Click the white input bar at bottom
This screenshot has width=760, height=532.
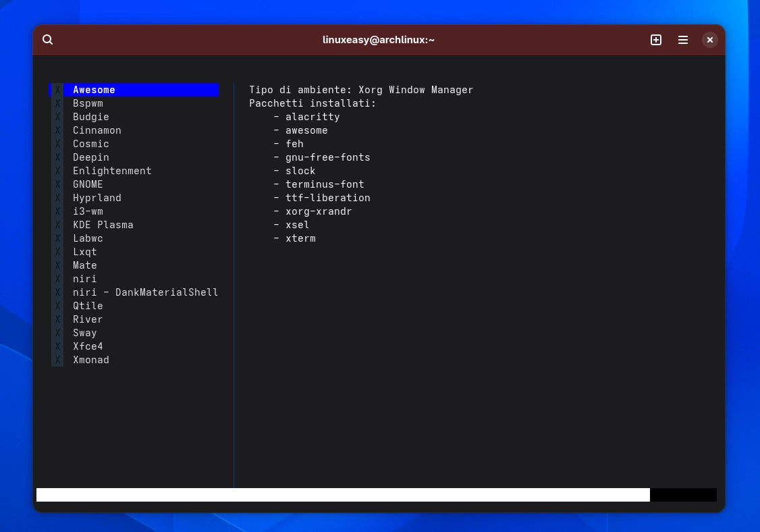pos(343,495)
